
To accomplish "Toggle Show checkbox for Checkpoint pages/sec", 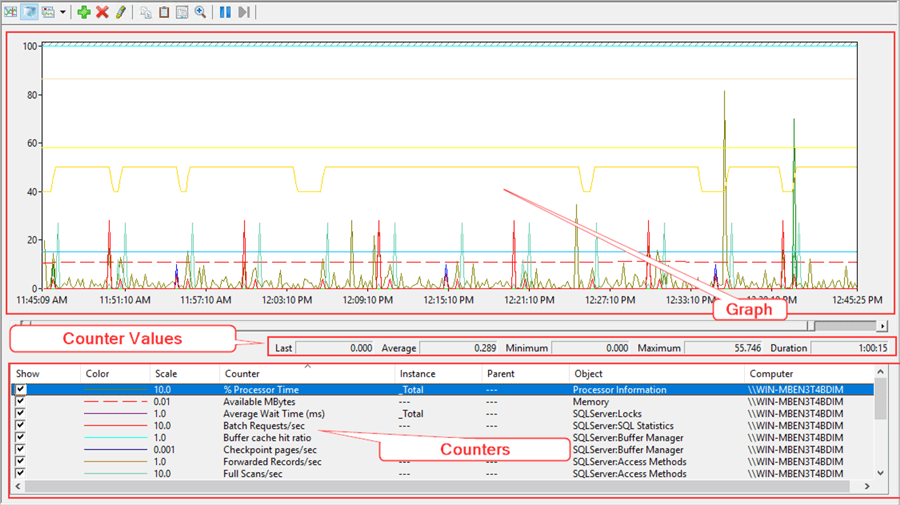I will click(21, 449).
